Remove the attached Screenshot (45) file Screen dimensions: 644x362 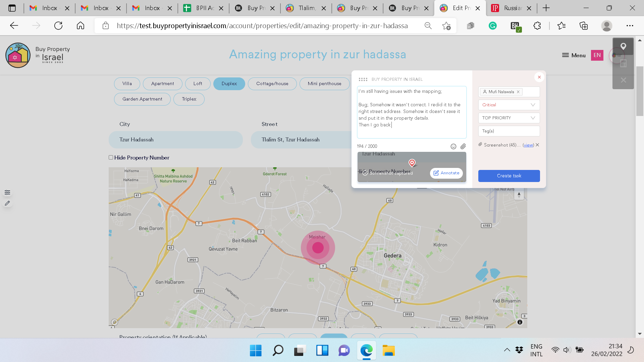tap(537, 145)
